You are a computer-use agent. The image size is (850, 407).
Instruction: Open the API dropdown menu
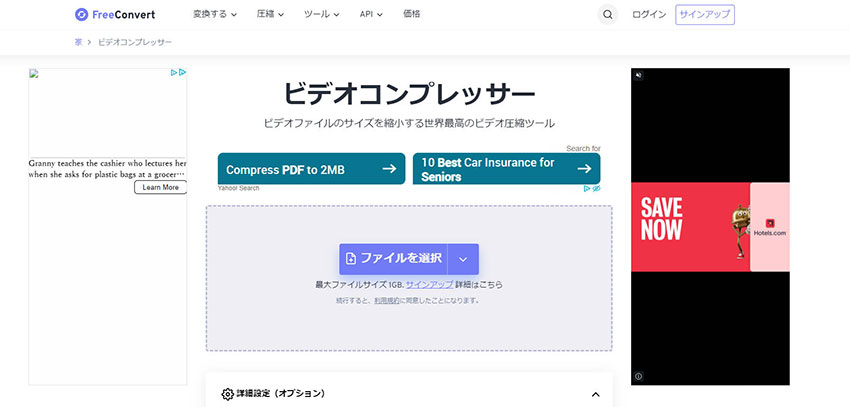click(x=371, y=15)
